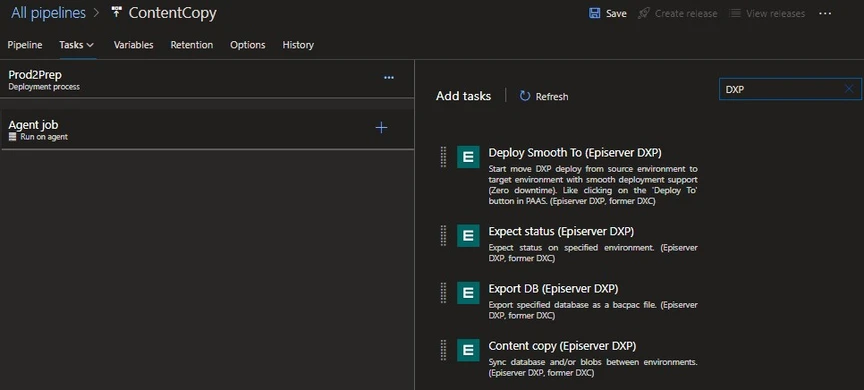Open the Prod2Prep stage ellipsis menu
Image resolution: width=864 pixels, height=390 pixels.
pos(389,78)
